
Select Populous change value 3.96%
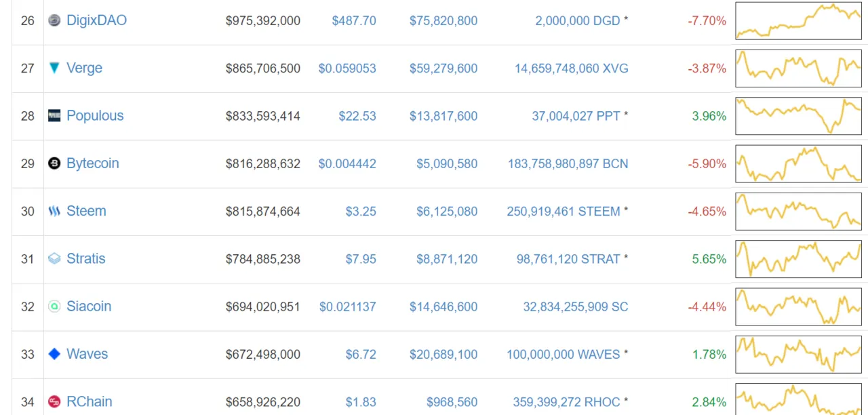709,116
